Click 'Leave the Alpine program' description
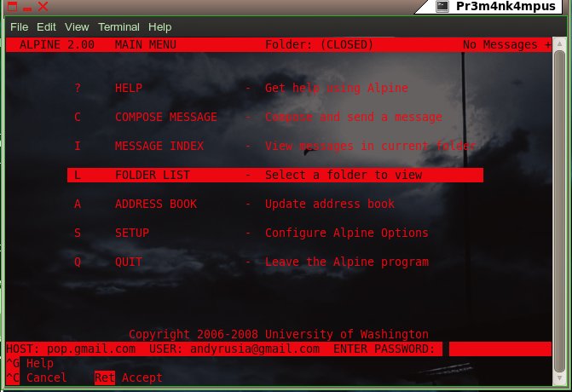 click(x=347, y=262)
